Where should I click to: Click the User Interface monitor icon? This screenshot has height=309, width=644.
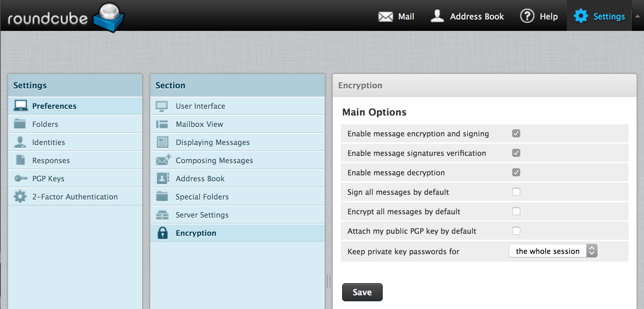(x=162, y=106)
